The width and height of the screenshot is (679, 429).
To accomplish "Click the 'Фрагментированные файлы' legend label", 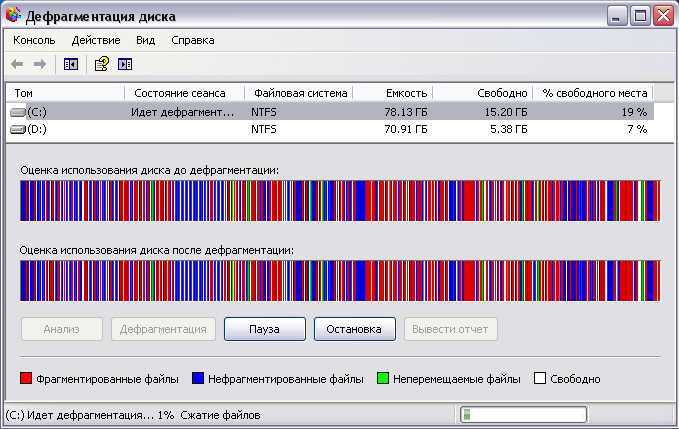I will tap(107, 379).
